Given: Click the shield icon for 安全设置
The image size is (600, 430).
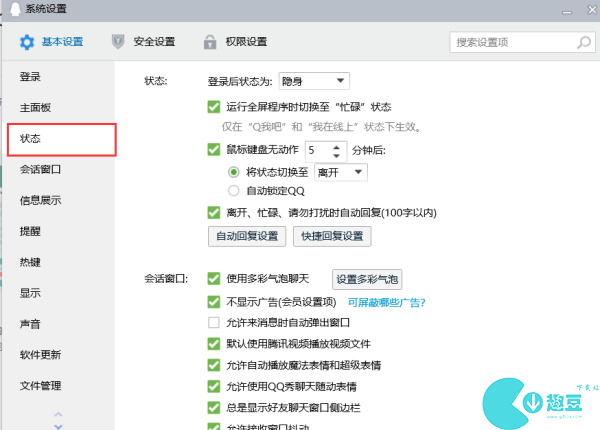Looking at the screenshot, I should (x=118, y=42).
